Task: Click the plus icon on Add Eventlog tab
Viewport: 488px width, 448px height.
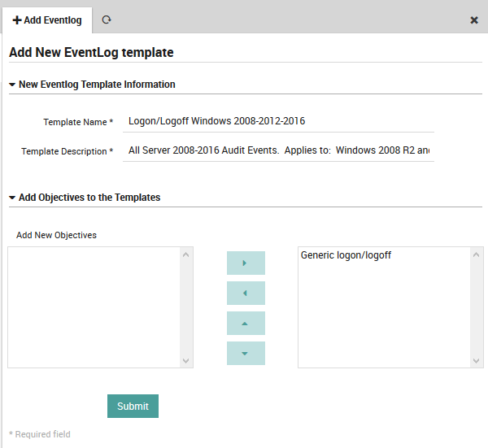Action: click(x=17, y=20)
